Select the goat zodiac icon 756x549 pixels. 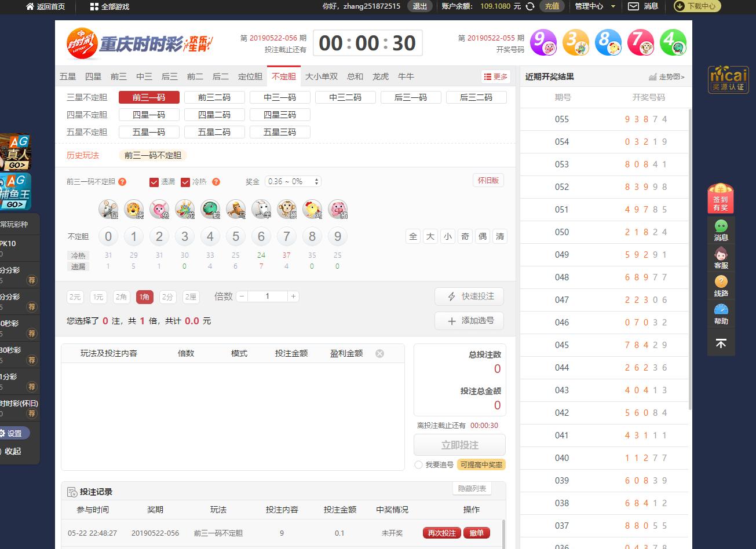click(261, 208)
